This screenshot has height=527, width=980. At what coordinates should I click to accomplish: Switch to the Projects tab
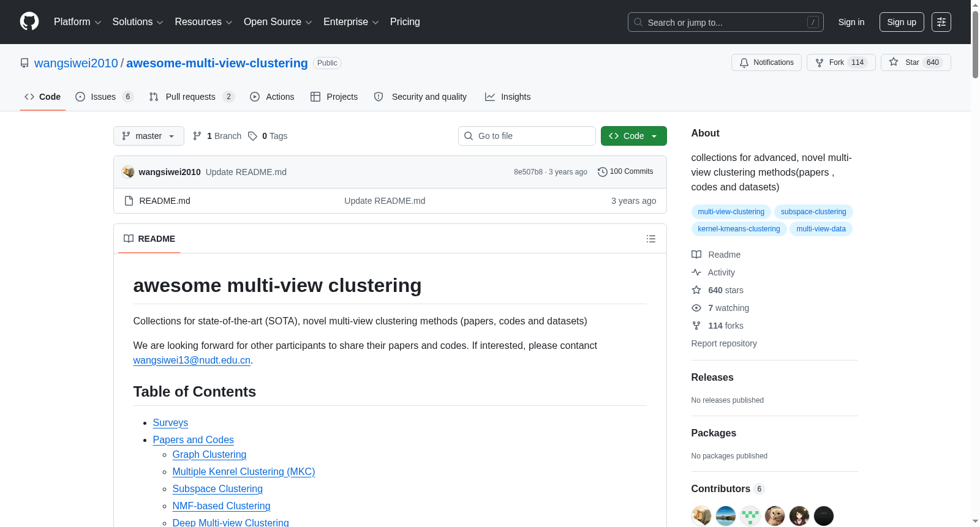334,97
